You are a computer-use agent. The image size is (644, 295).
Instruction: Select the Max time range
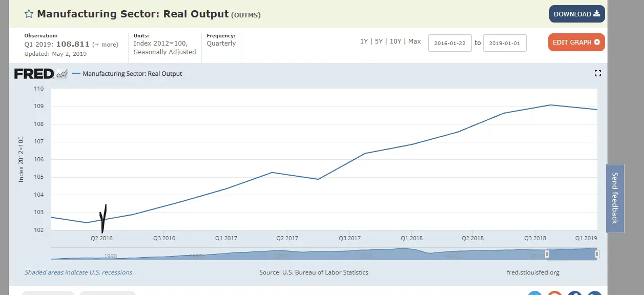[x=414, y=41]
